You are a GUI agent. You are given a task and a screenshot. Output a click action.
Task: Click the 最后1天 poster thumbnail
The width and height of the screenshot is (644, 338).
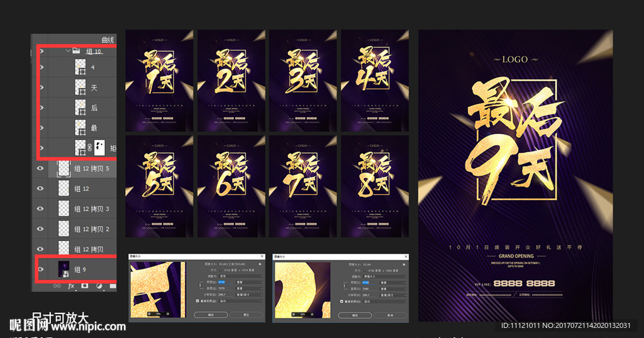click(x=160, y=79)
